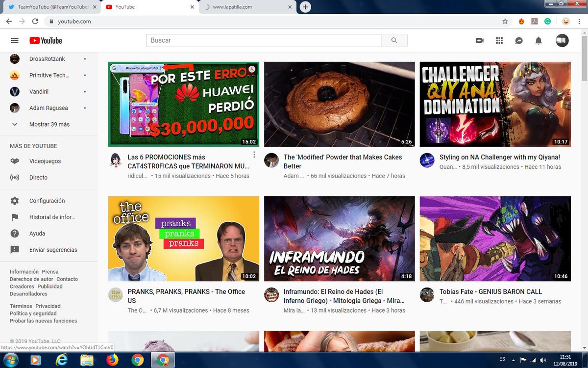The height and width of the screenshot is (368, 588).
Task: Click the Historial de informes flag icon
Action: (15, 217)
